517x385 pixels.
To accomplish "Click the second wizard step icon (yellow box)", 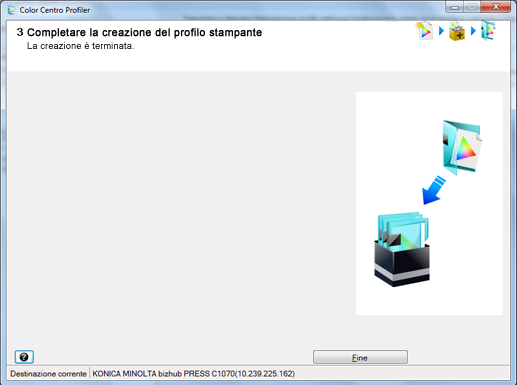I will pos(457,31).
